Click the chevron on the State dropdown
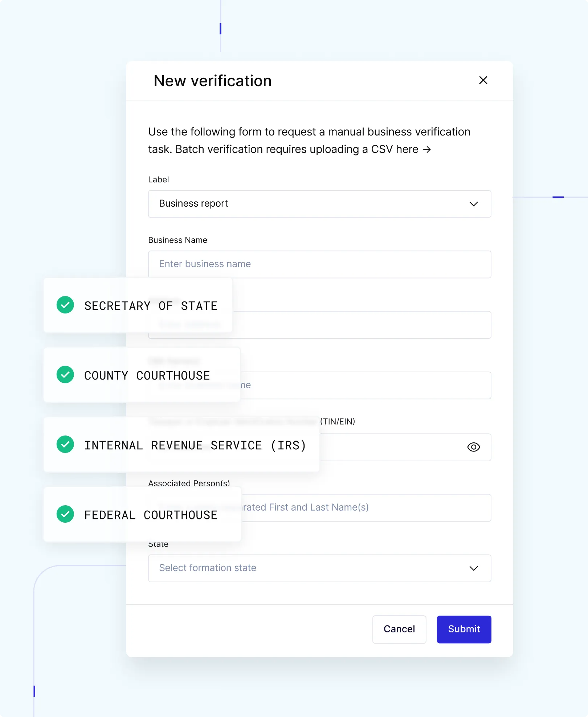The height and width of the screenshot is (717, 588). [x=473, y=568]
